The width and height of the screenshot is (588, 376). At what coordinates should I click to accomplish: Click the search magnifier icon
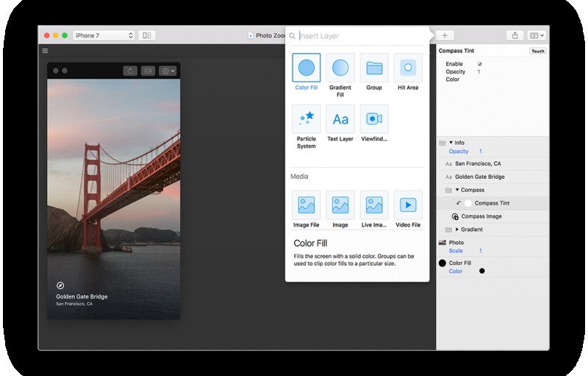292,36
